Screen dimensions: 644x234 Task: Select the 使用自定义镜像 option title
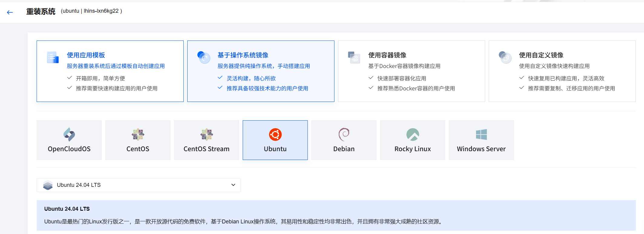(x=541, y=55)
